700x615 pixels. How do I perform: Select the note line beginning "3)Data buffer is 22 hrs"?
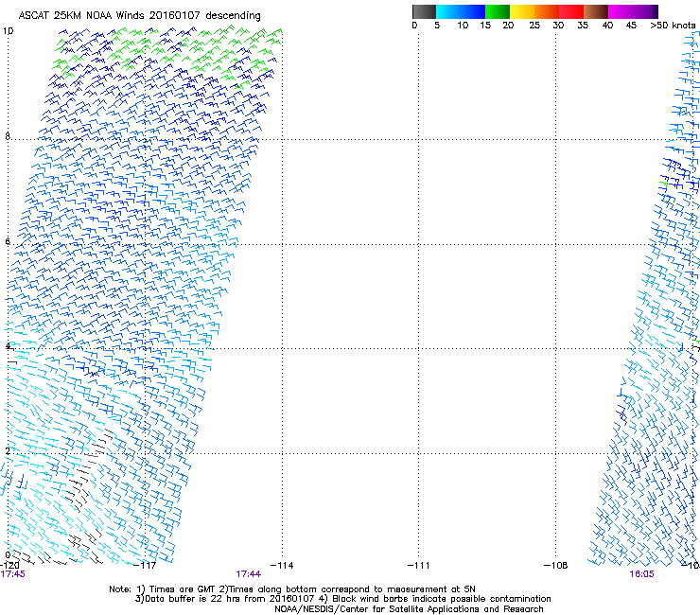tap(342, 599)
